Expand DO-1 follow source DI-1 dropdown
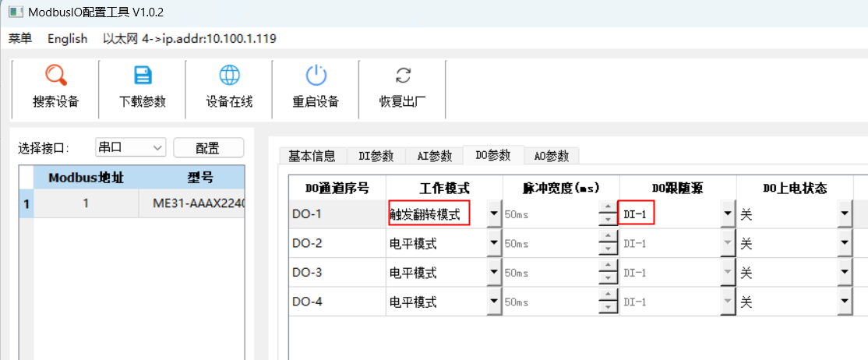 728,214
